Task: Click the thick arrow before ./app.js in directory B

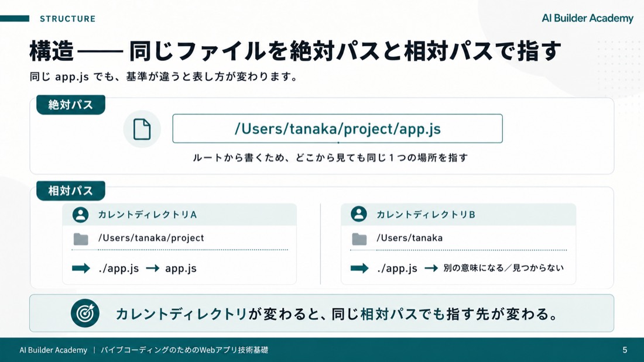Action: [359, 268]
